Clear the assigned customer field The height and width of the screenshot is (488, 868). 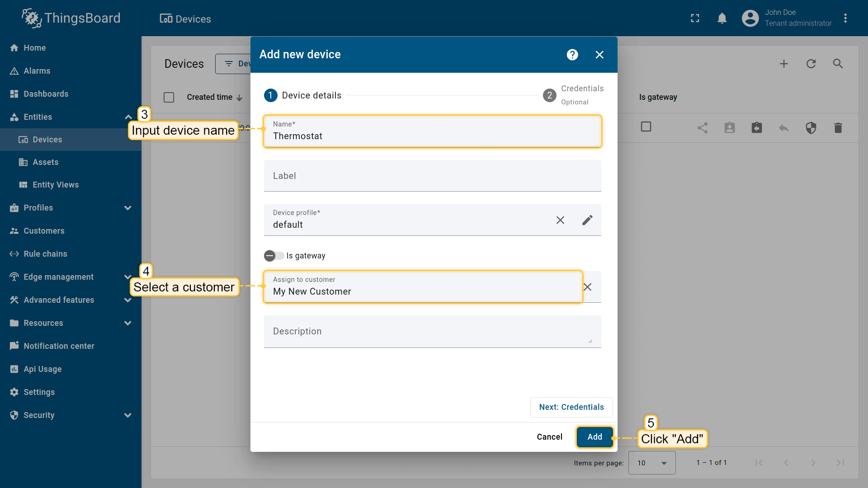[587, 287]
